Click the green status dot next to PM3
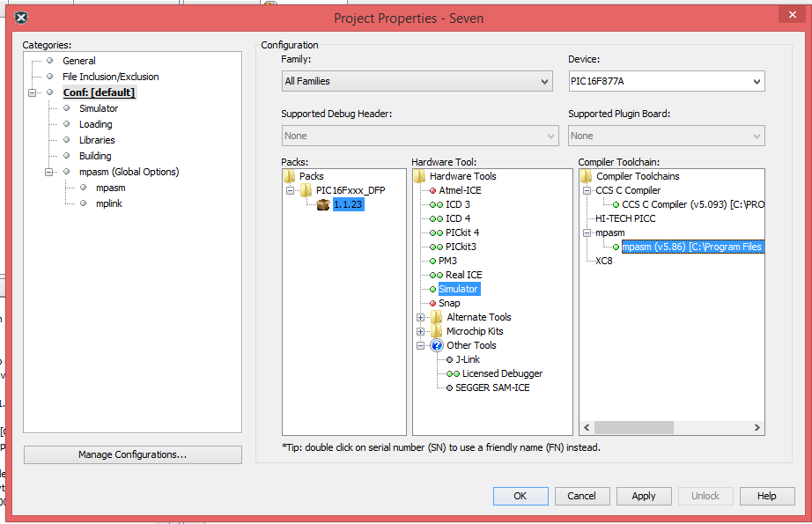This screenshot has height=524, width=812. (433, 261)
